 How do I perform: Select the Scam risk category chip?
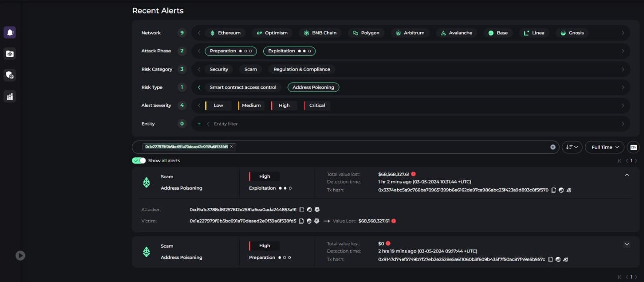[251, 69]
